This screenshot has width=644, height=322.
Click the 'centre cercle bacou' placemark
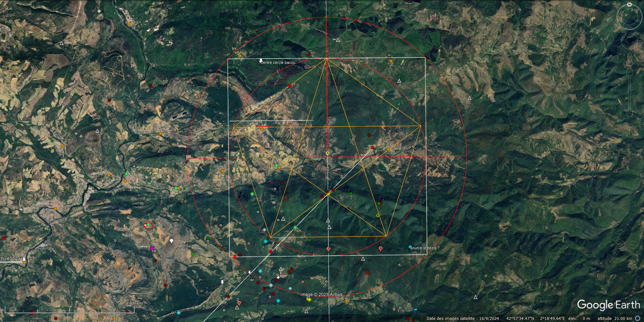pyautogui.click(x=261, y=61)
